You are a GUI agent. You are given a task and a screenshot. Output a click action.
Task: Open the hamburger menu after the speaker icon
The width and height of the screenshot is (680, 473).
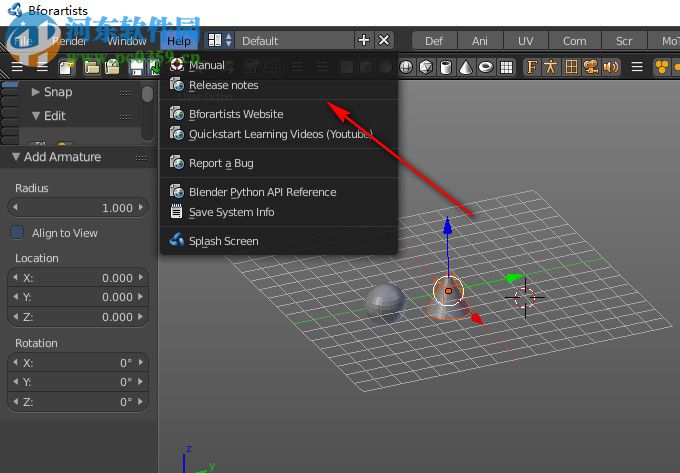coord(637,67)
